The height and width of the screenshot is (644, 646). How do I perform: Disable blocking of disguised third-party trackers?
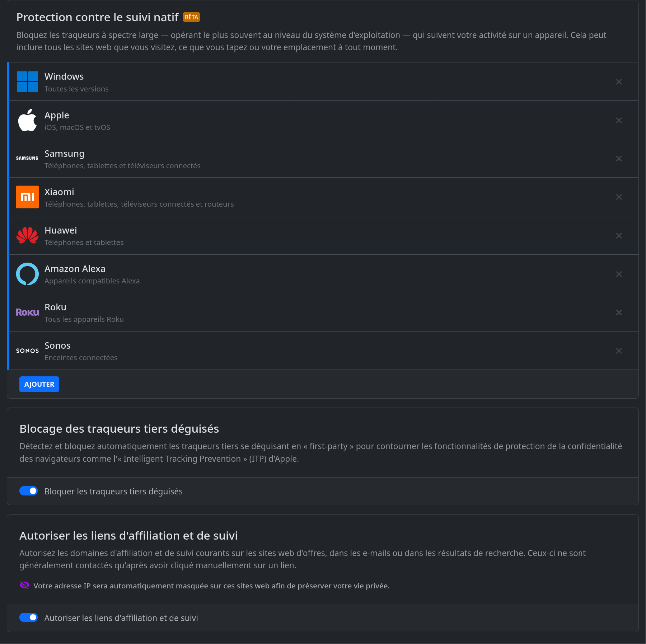click(29, 491)
